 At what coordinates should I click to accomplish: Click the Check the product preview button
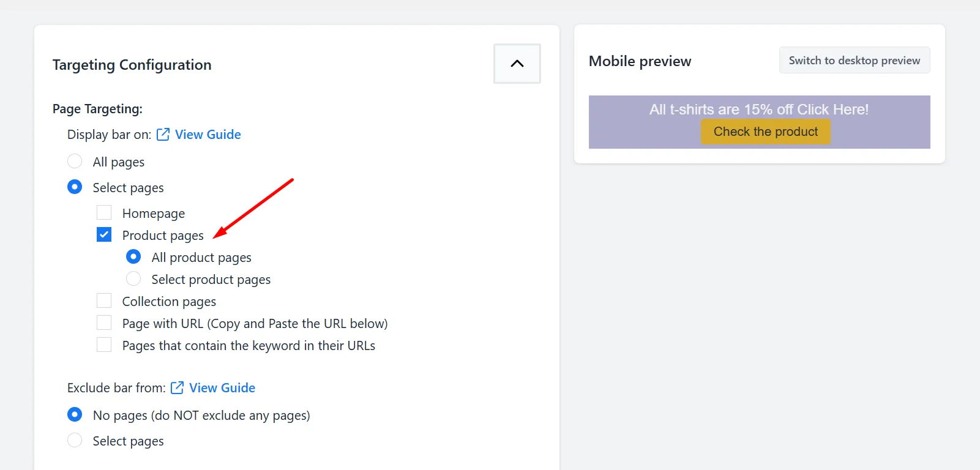[x=766, y=132]
